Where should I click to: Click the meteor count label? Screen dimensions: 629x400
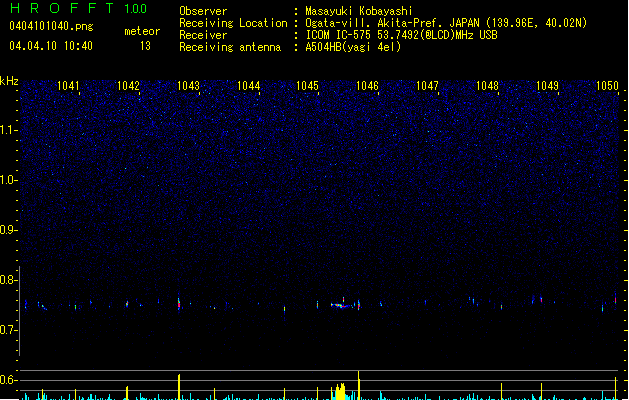142,31
